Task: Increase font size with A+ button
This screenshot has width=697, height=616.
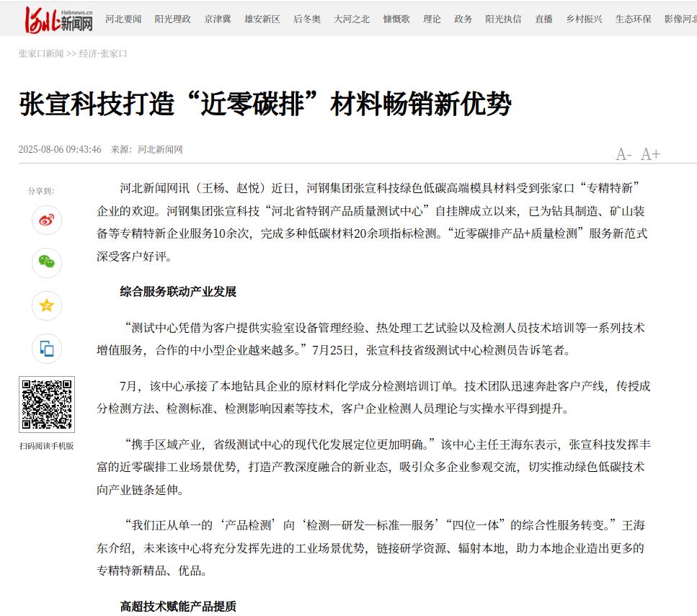Action: [x=650, y=154]
